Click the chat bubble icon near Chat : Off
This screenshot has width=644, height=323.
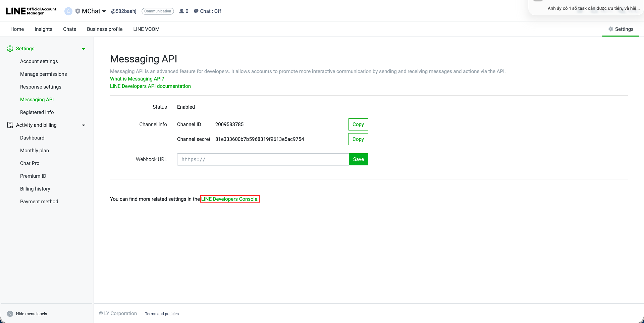click(x=196, y=11)
